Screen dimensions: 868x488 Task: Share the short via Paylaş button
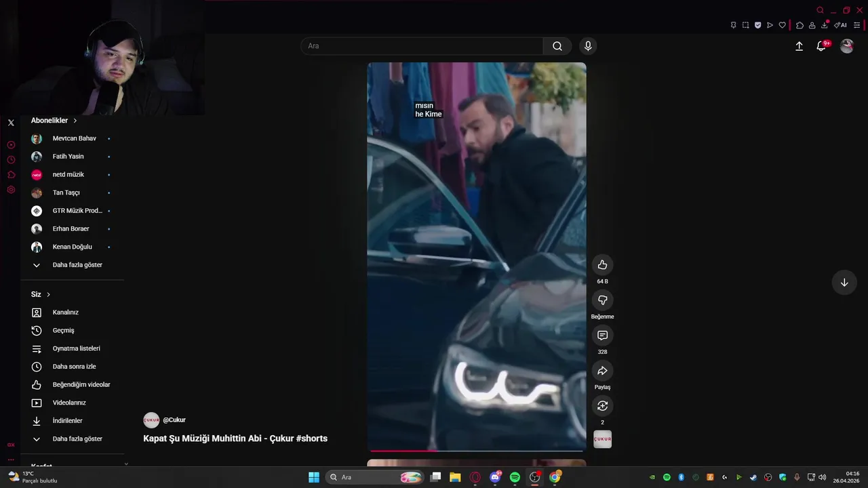pos(602,371)
